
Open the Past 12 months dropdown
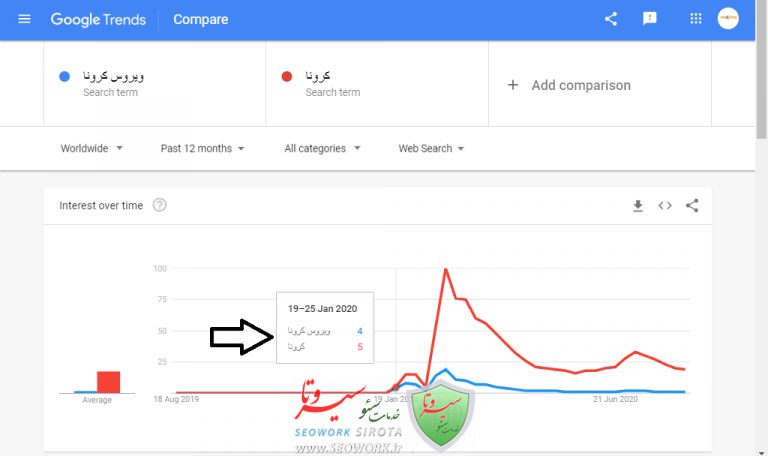coord(202,149)
